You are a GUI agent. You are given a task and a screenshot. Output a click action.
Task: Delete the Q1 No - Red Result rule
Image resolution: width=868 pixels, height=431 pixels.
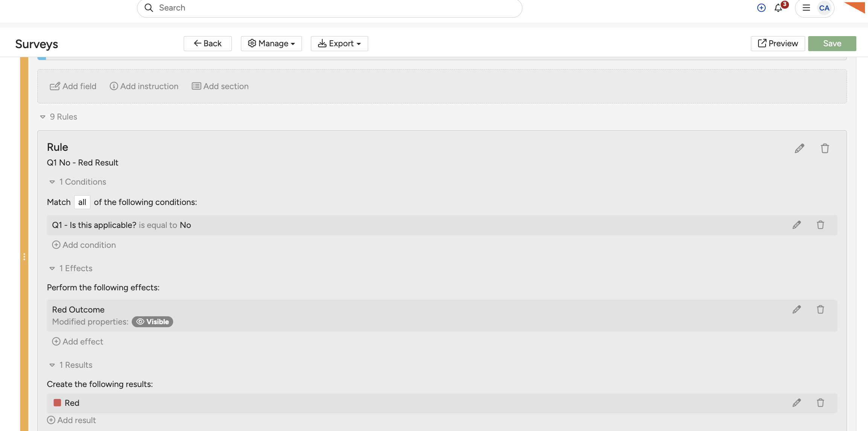coord(825,149)
